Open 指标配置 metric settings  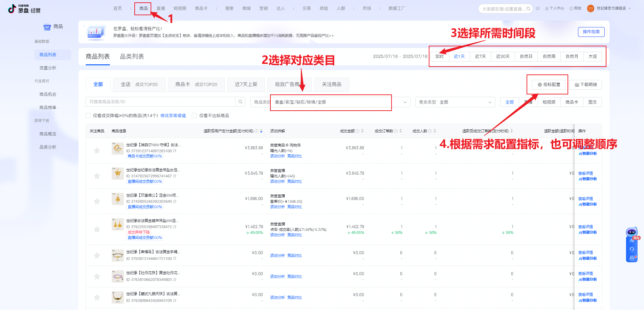click(x=549, y=85)
